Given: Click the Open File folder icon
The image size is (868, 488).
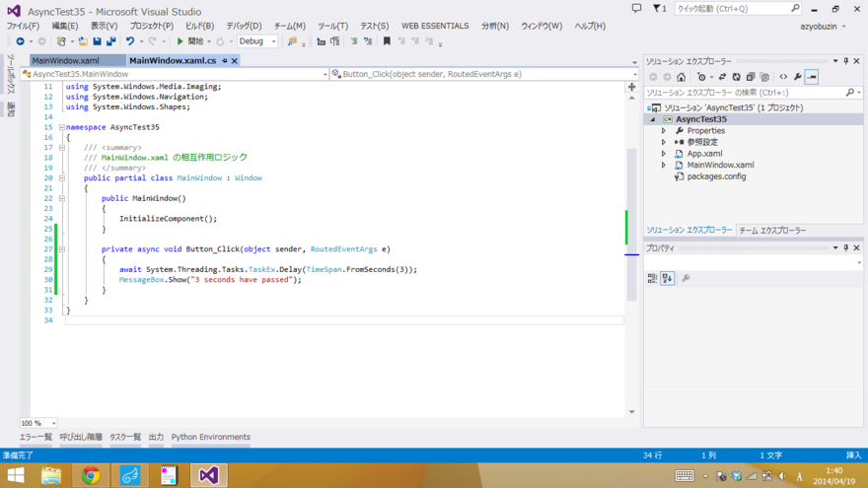Looking at the screenshot, I should point(83,41).
